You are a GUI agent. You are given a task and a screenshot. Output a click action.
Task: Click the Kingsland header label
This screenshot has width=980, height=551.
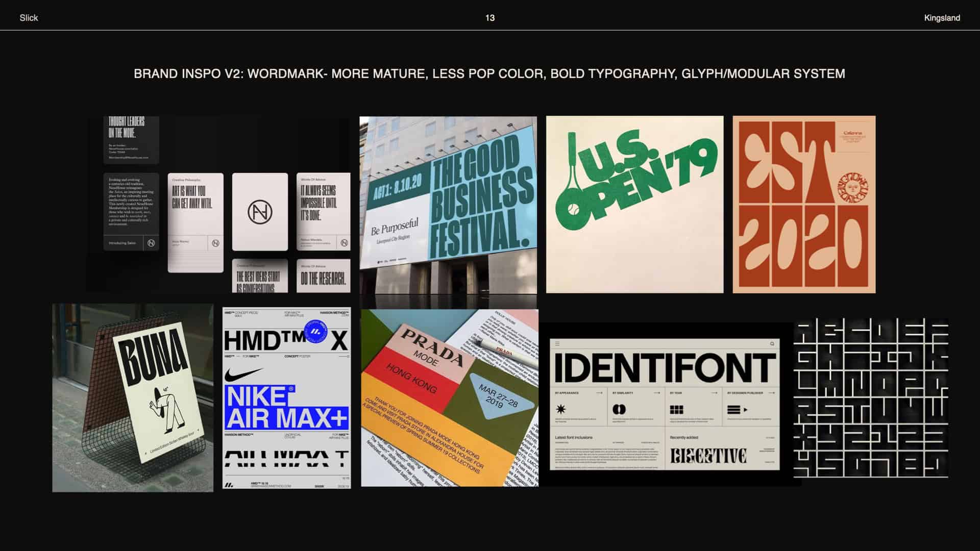click(x=942, y=18)
